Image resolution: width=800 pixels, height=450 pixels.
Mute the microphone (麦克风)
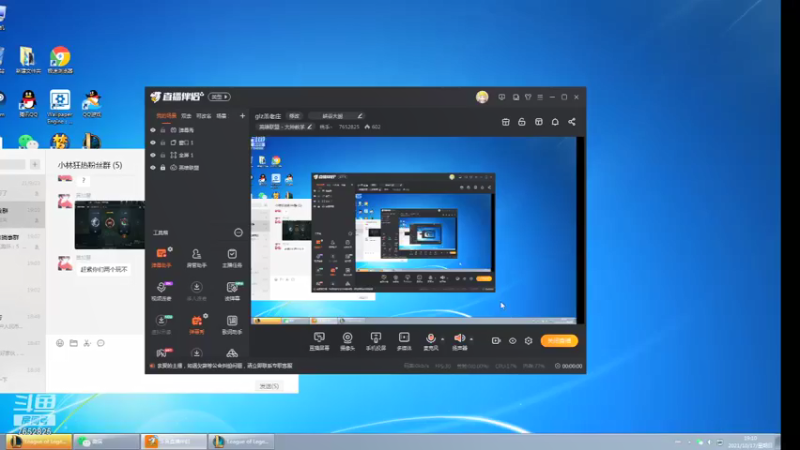(x=431, y=341)
